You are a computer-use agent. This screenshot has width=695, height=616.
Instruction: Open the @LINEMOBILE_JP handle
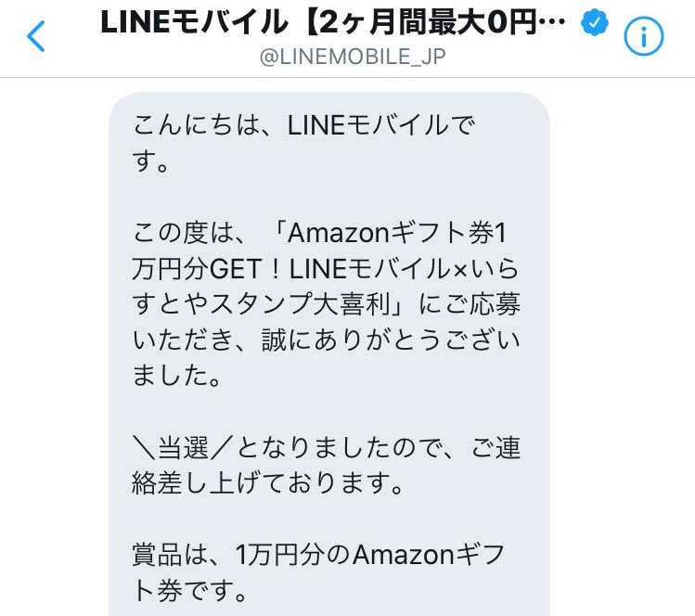coord(353,57)
